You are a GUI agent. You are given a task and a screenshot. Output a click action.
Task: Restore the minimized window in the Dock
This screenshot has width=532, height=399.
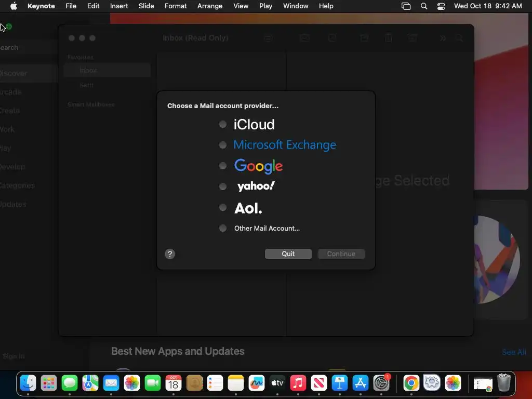tap(483, 384)
